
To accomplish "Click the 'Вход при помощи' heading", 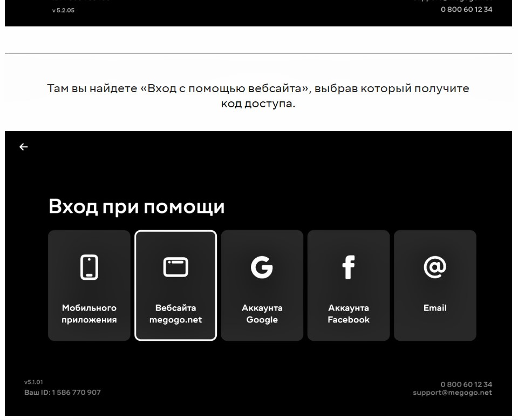I will tap(137, 206).
